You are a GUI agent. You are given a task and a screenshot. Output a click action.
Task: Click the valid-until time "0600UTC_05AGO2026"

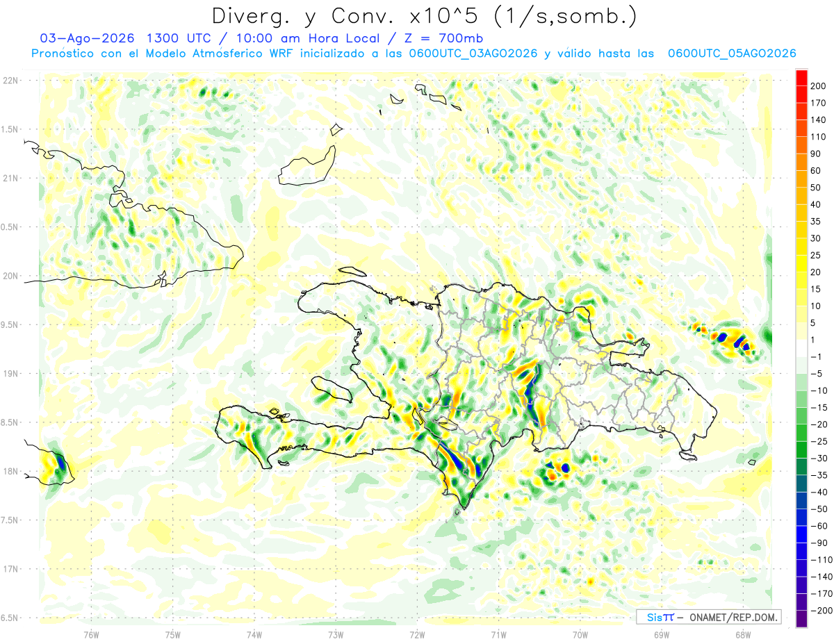coord(732,53)
